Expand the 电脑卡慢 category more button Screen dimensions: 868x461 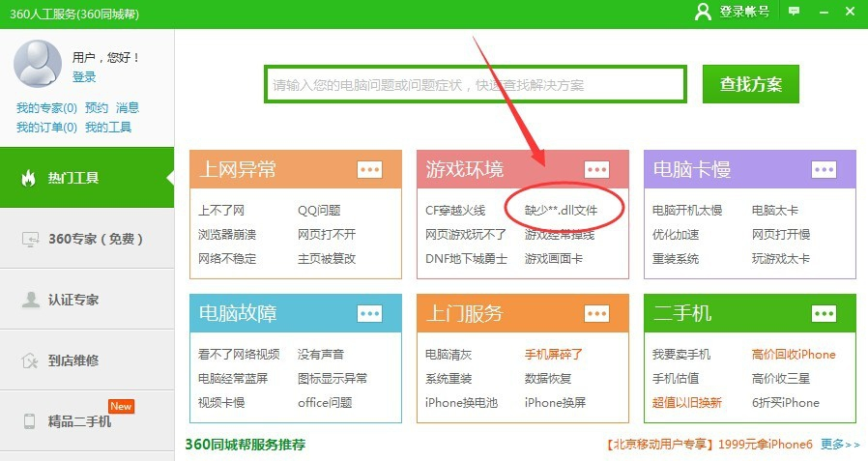pos(824,169)
